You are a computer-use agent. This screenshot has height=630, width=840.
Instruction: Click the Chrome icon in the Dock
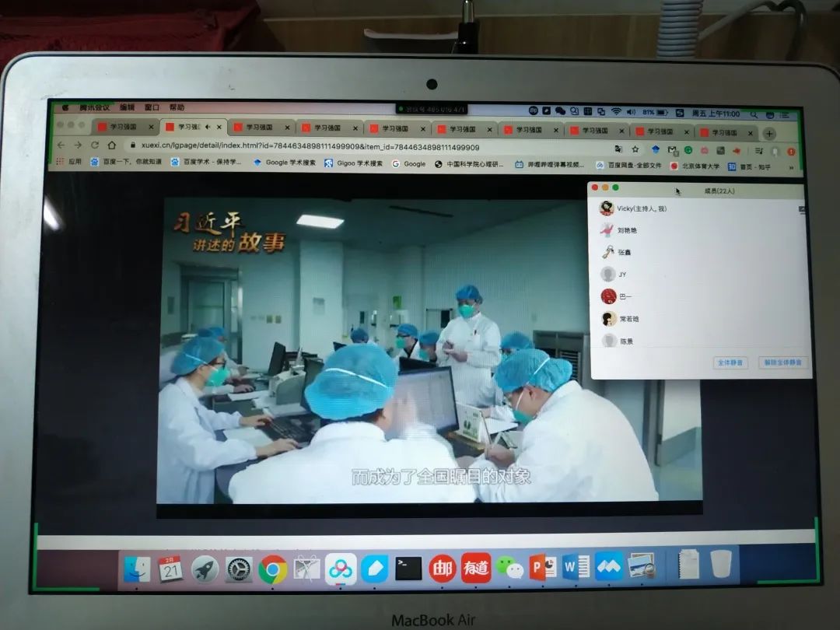pyautogui.click(x=273, y=569)
